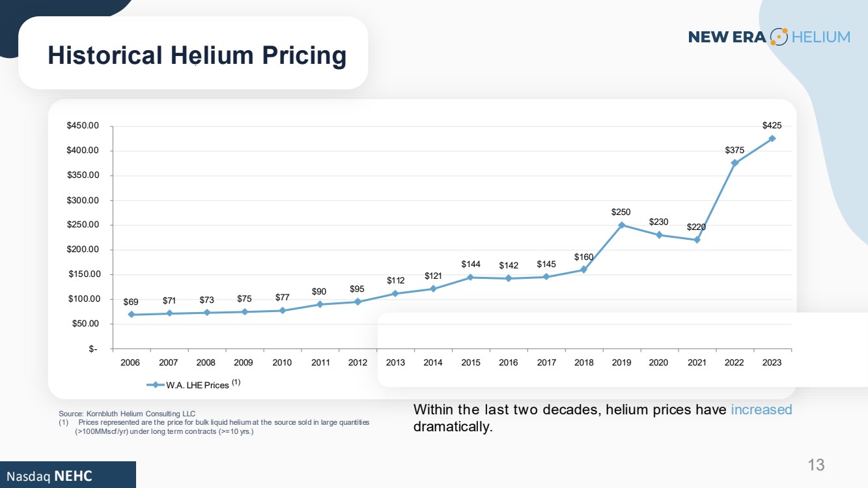Select the $425 data label
The width and height of the screenshot is (868, 488).
(772, 125)
